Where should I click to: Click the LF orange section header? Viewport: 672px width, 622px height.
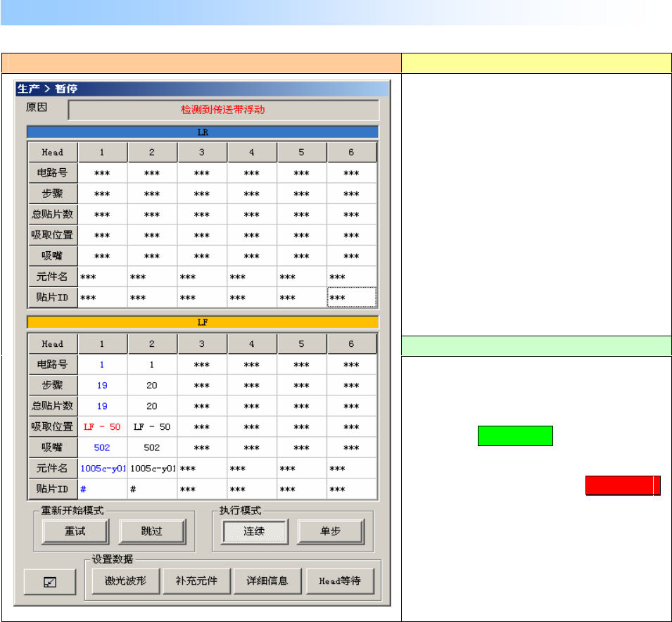point(203,322)
